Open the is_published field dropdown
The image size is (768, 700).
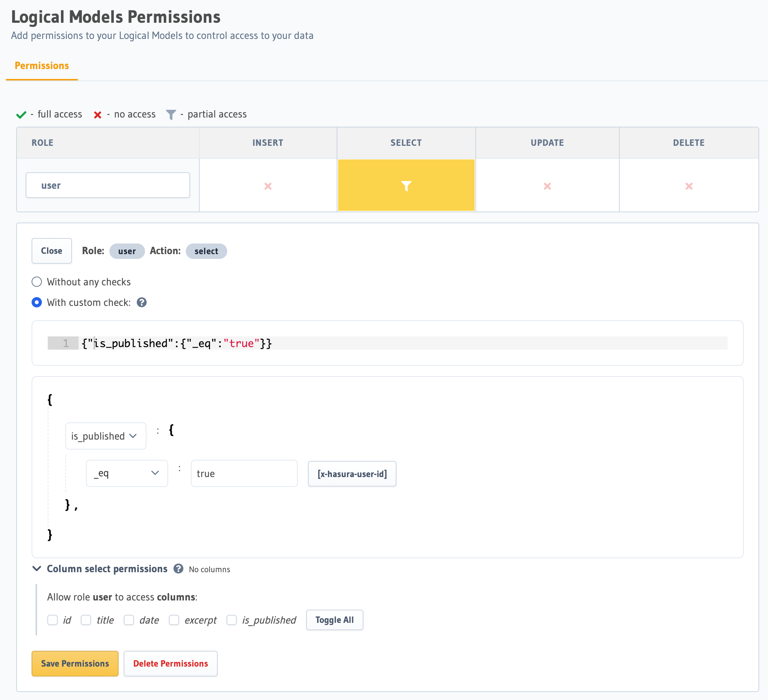pyautogui.click(x=105, y=436)
